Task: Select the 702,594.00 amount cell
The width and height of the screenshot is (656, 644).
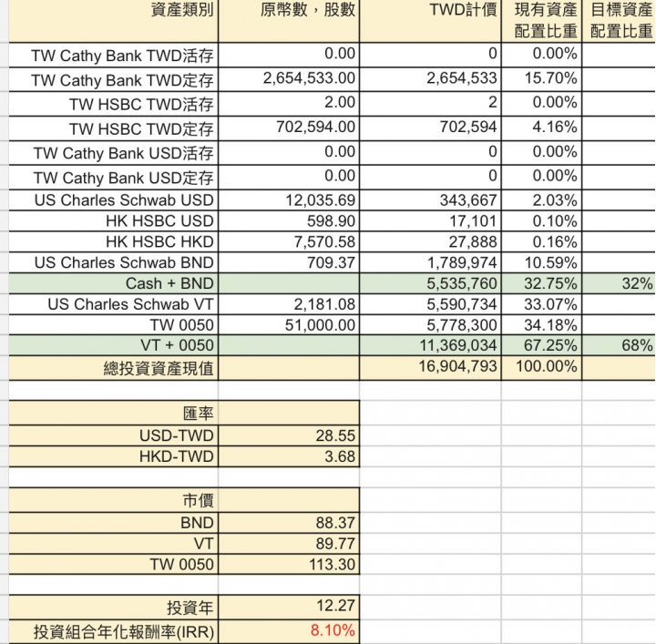Action: tap(289, 128)
